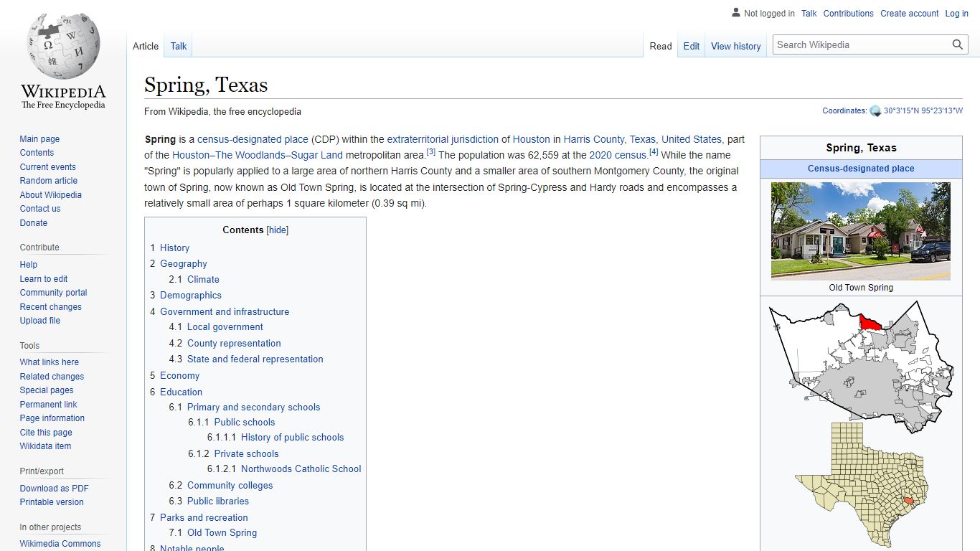Select the Read tab
The image size is (980, 551).
coord(661,46)
